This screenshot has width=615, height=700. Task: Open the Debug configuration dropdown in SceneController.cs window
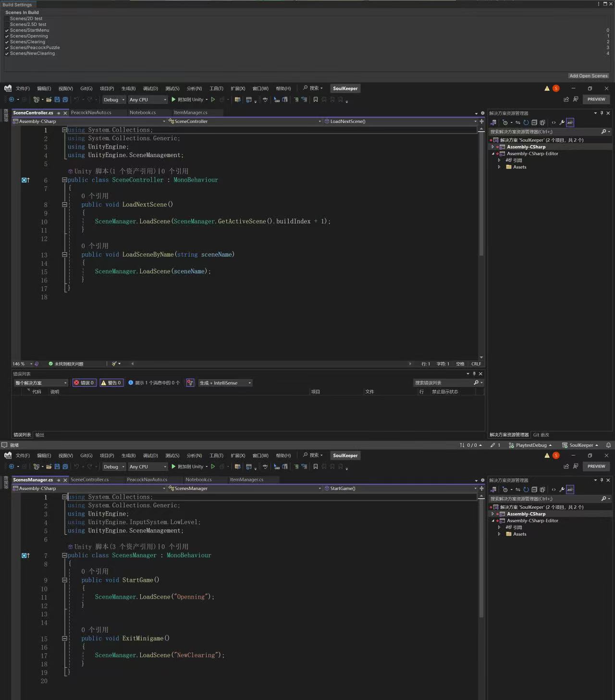tap(114, 99)
